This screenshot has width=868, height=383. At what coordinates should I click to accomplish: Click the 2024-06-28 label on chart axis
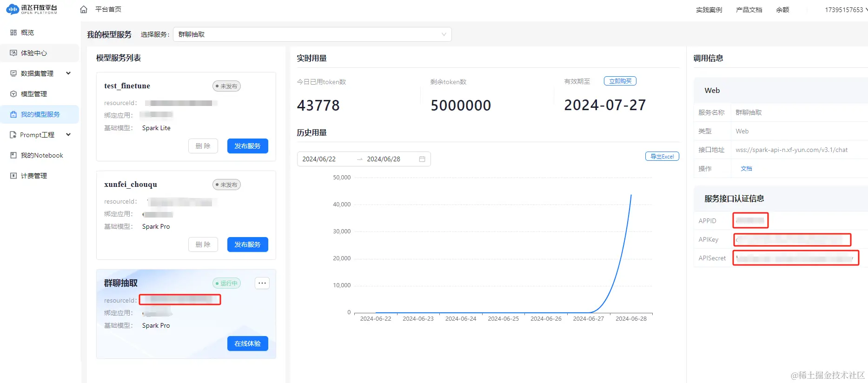click(x=631, y=319)
